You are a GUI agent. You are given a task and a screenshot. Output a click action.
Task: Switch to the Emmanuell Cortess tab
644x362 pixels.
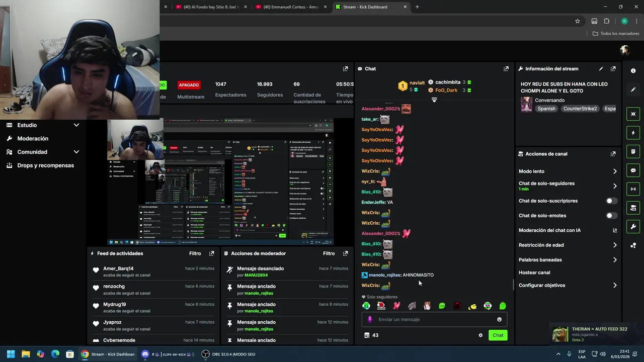coord(291,7)
